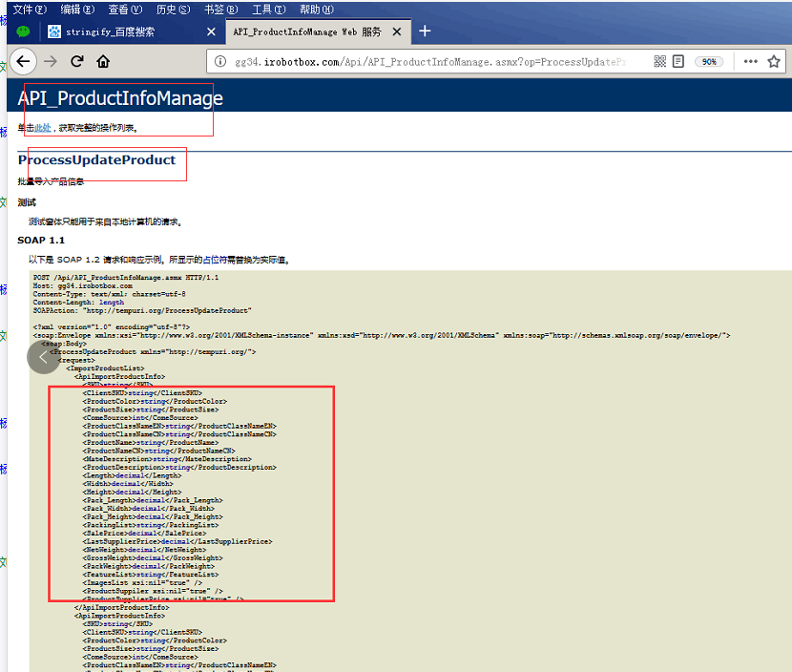The width and height of the screenshot is (792, 672).
Task: Open the site information icon in address bar
Action: tap(220, 62)
